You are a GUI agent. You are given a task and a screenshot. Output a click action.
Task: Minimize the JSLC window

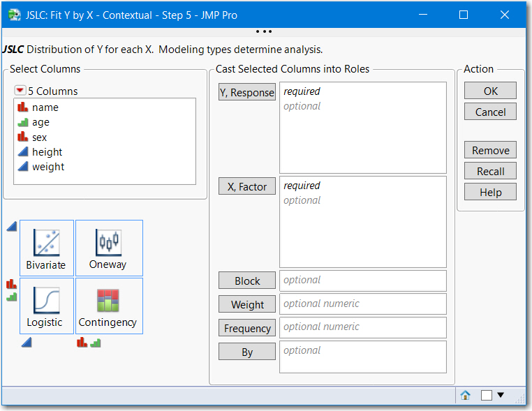tap(423, 15)
